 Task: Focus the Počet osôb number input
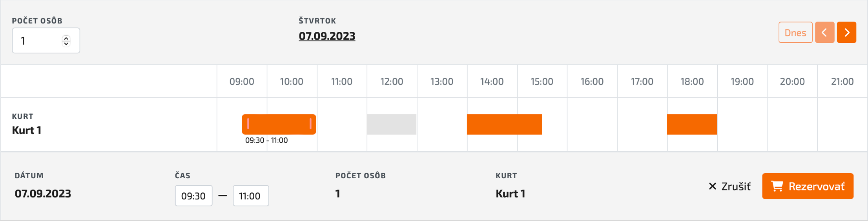(46, 40)
